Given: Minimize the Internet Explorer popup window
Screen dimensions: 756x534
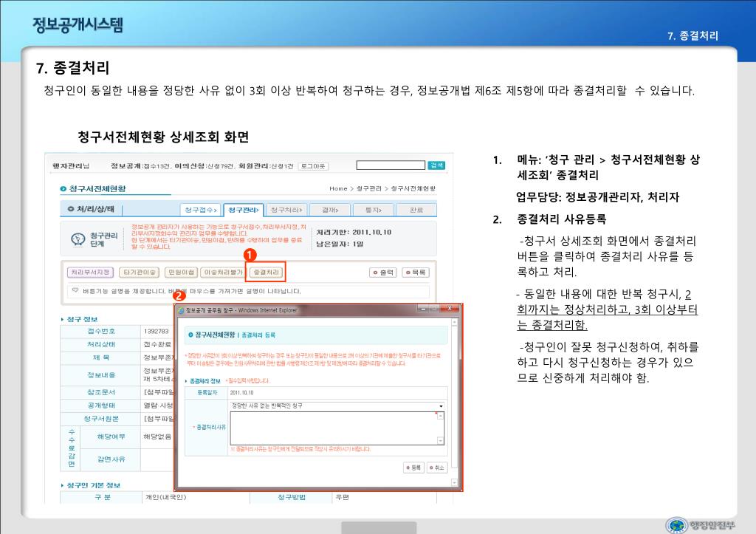Looking at the screenshot, I should (x=423, y=308).
